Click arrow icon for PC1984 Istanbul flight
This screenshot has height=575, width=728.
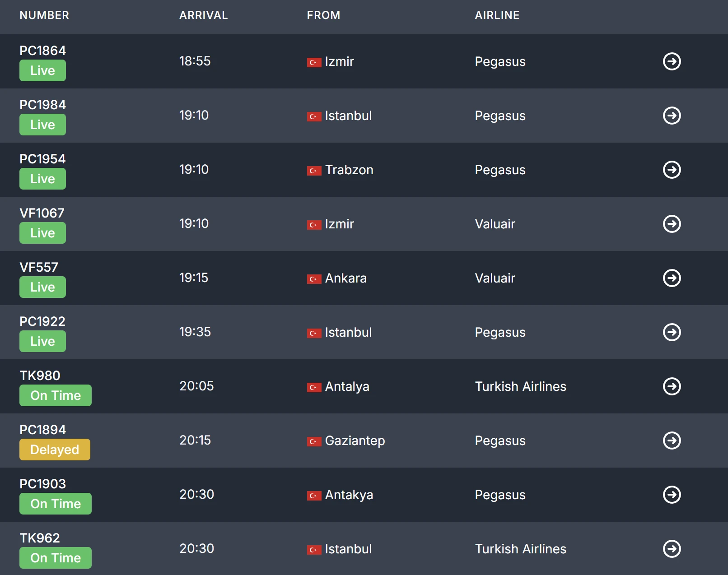click(672, 116)
